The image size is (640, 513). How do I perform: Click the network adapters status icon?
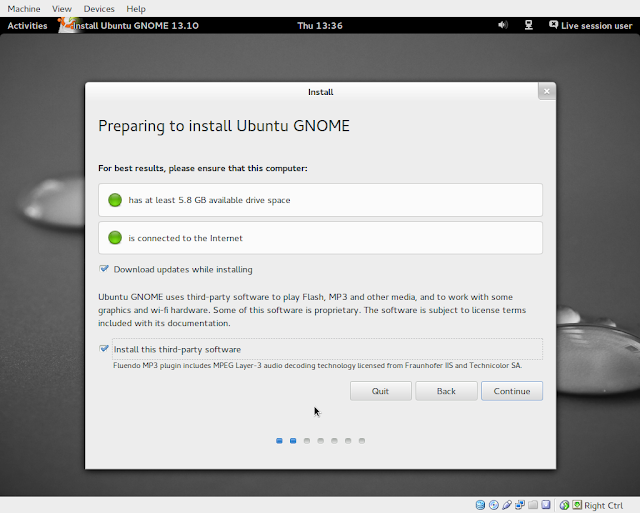(x=520, y=505)
